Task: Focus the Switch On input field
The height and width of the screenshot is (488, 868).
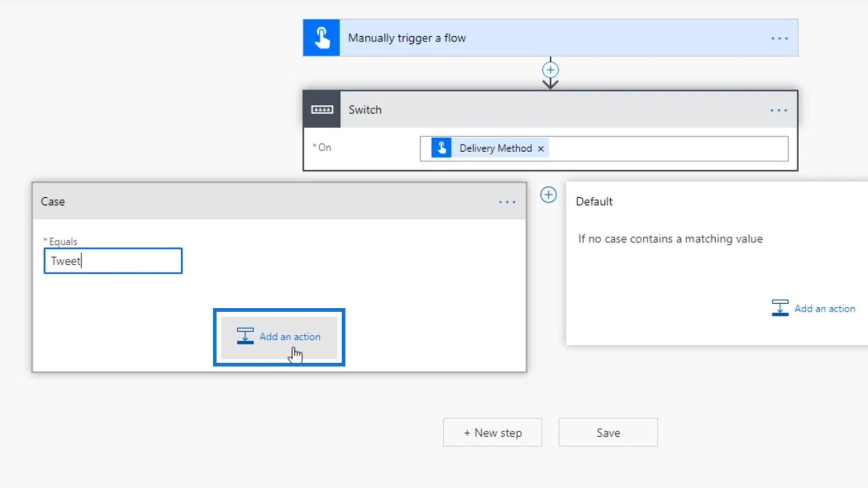Action: coord(604,149)
